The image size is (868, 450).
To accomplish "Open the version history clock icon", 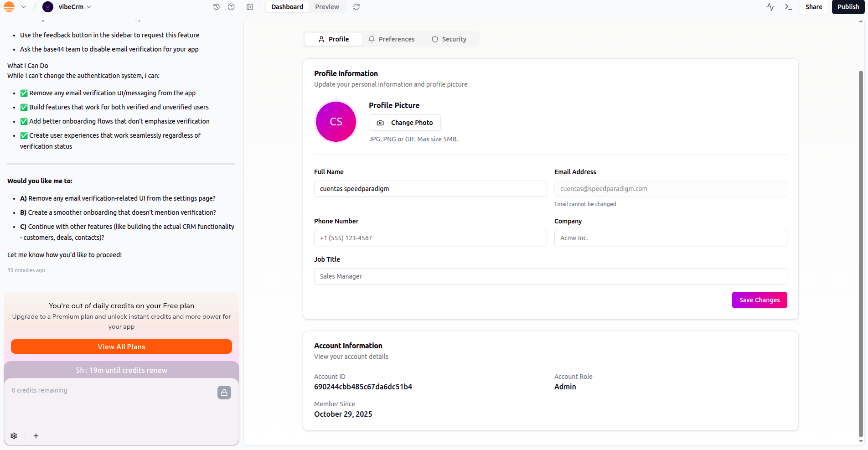I will (x=217, y=7).
